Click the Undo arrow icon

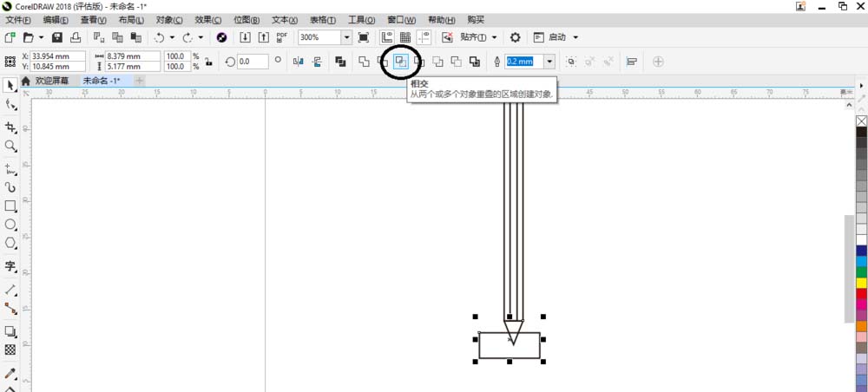point(160,37)
